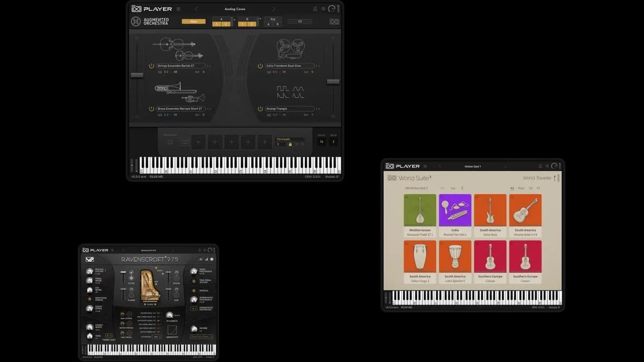Click the VI Labs logo in Ravenscroft
The height and width of the screenshot is (362, 644).
90,260
